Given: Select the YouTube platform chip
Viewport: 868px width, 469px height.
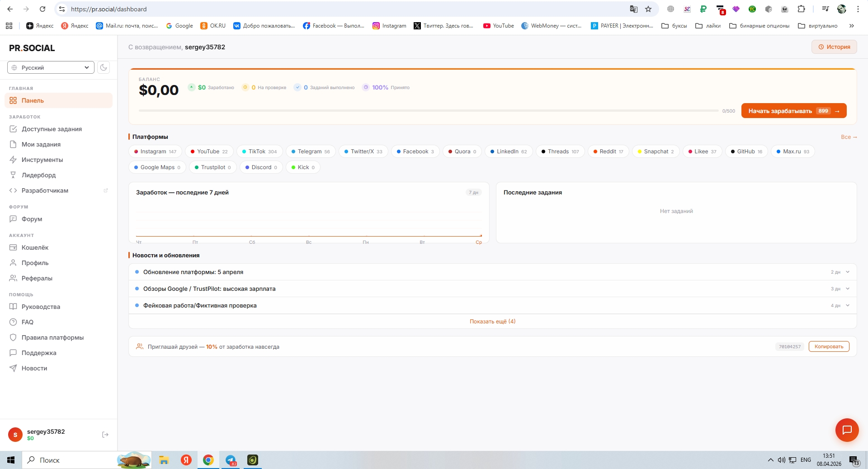Looking at the screenshot, I should (209, 152).
